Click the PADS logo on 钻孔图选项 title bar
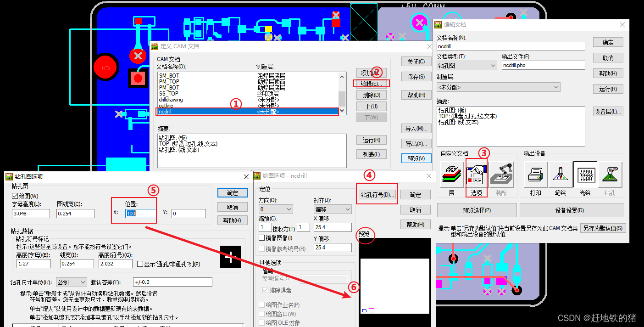Screen dimensions: 644x327 (x=8, y=176)
